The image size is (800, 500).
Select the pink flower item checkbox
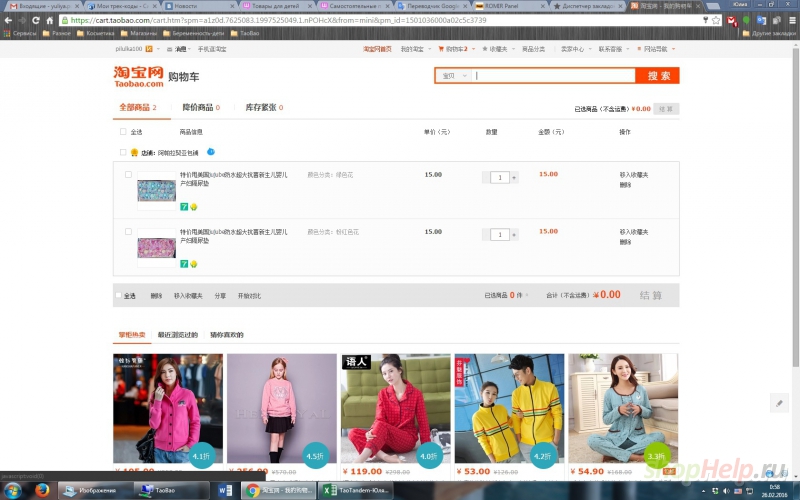(129, 232)
